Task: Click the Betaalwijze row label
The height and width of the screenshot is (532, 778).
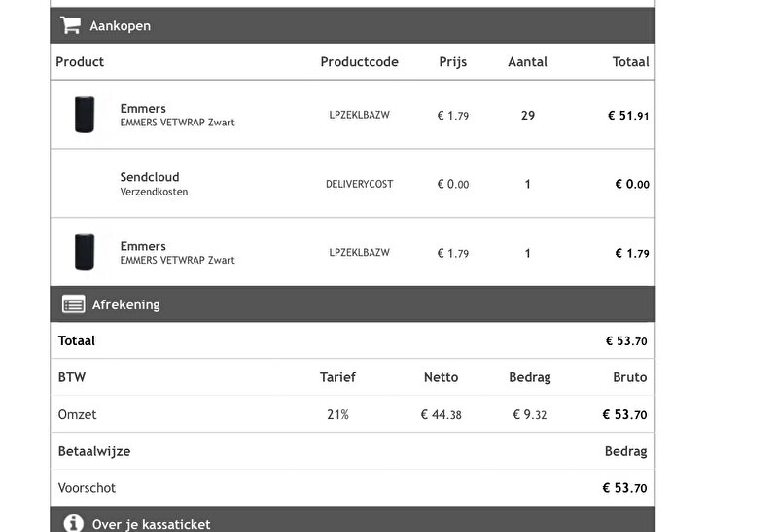Action: tap(94, 451)
